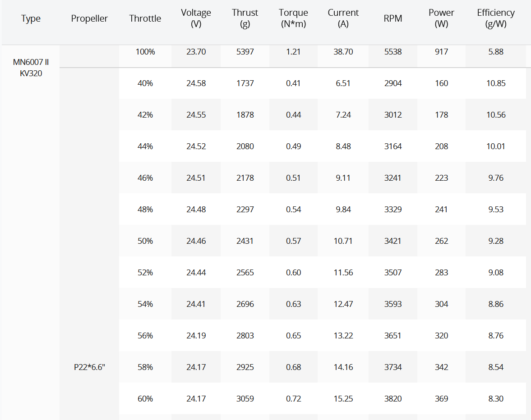531x420 pixels.
Task: Select the Voltage (V) header
Action: click(x=196, y=18)
